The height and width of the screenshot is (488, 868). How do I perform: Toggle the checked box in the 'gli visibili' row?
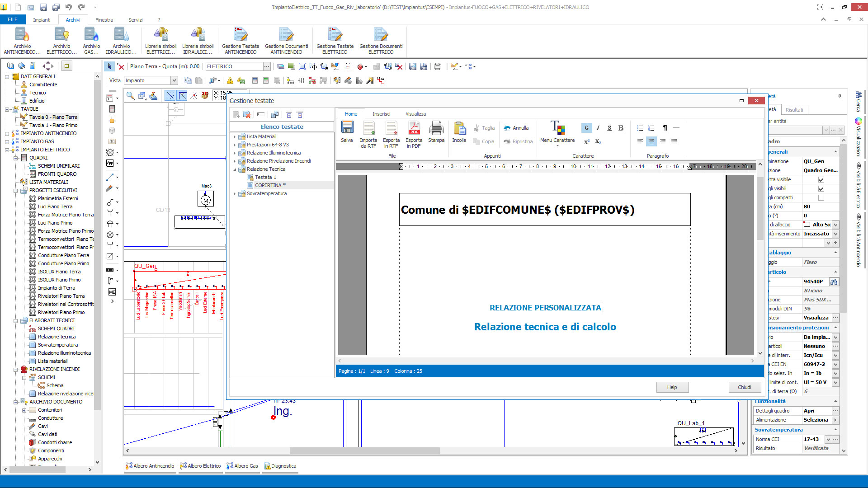click(x=821, y=188)
